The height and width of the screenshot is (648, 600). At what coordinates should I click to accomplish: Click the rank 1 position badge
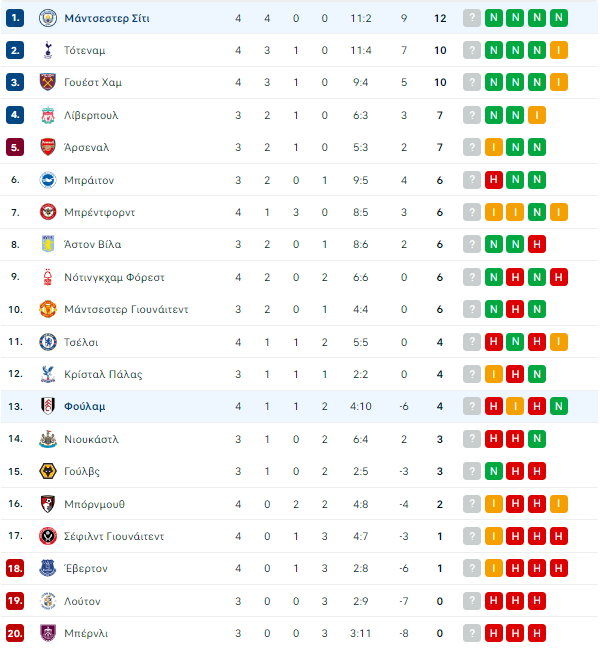click(x=15, y=18)
